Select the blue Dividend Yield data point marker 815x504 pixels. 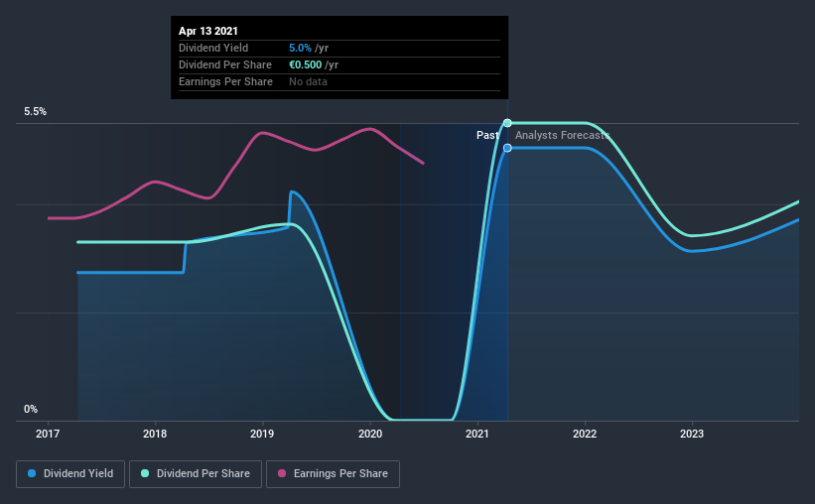click(507, 148)
